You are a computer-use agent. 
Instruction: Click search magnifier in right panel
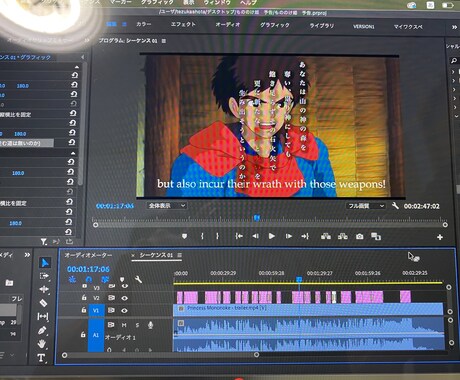(x=454, y=61)
